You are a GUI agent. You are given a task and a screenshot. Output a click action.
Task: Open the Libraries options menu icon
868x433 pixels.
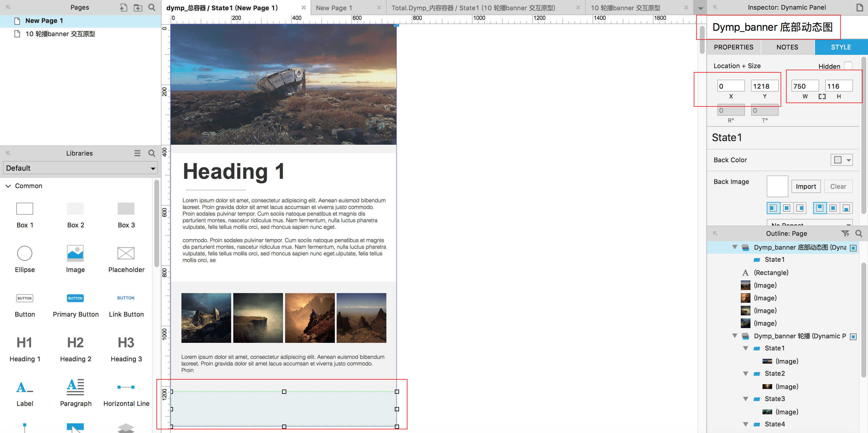pos(137,153)
